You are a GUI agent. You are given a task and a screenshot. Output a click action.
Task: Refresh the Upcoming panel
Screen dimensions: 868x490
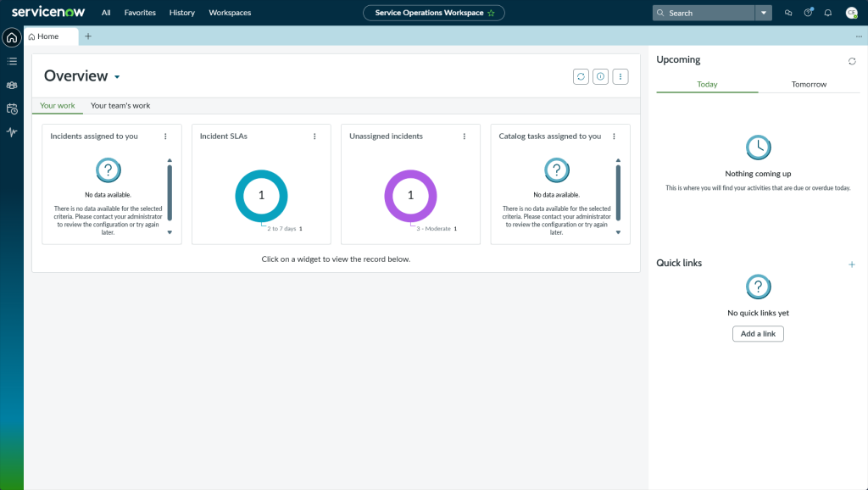pyautogui.click(x=852, y=61)
